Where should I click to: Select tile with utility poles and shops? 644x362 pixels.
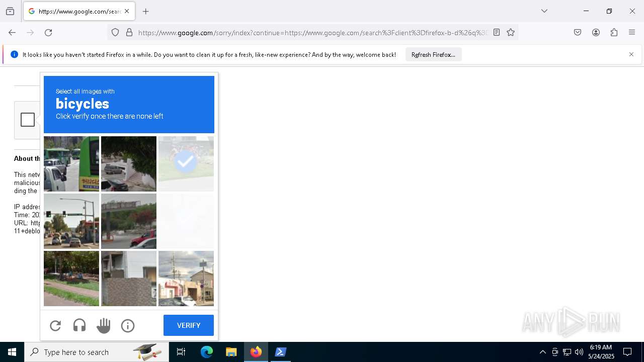pos(186,279)
